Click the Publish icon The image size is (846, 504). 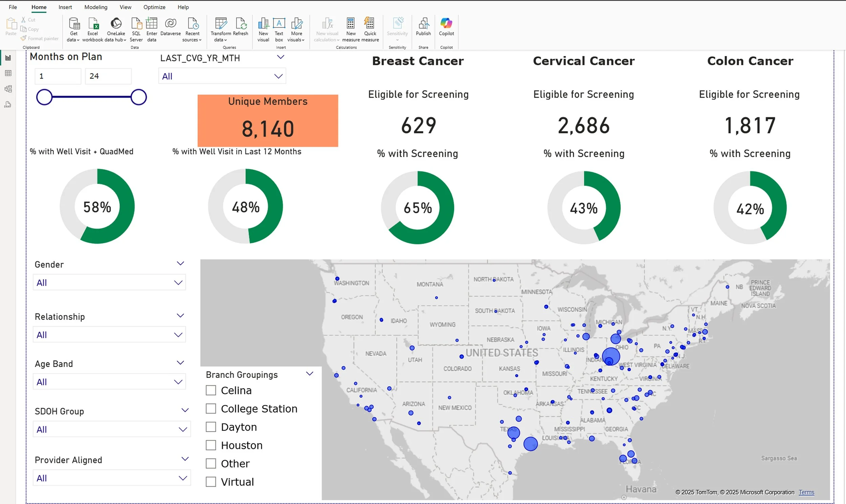(423, 24)
